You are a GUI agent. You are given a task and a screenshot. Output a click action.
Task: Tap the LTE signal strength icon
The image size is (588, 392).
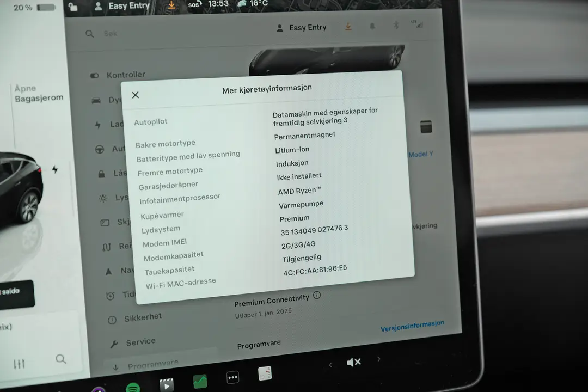[417, 24]
